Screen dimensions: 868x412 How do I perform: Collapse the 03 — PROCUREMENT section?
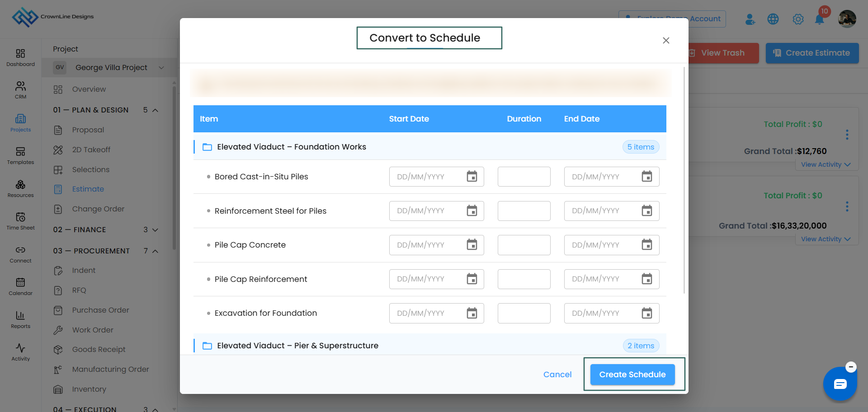(x=106, y=251)
